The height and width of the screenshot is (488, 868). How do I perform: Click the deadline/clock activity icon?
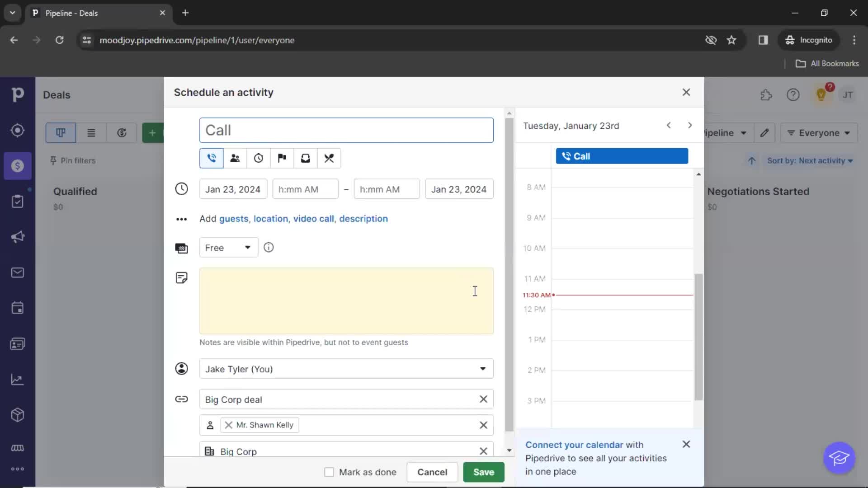coord(258,157)
